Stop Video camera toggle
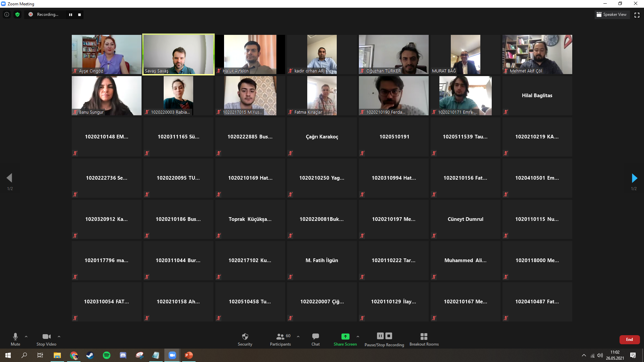 coord(46,339)
